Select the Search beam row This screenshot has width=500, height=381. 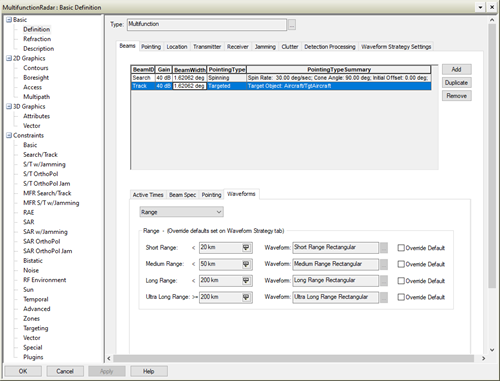click(281, 78)
